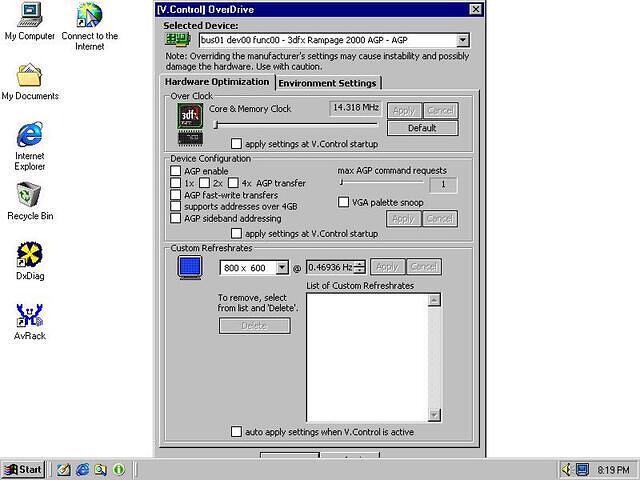Enable the AGP enable checkbox

point(176,171)
